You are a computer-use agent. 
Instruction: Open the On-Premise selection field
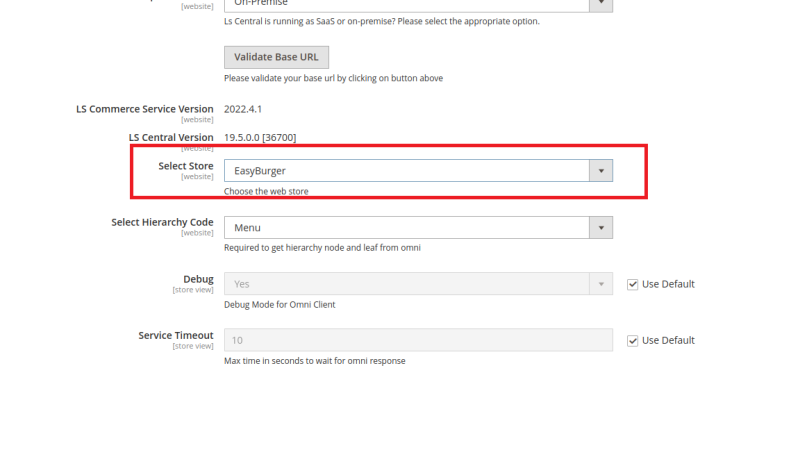[418, 4]
